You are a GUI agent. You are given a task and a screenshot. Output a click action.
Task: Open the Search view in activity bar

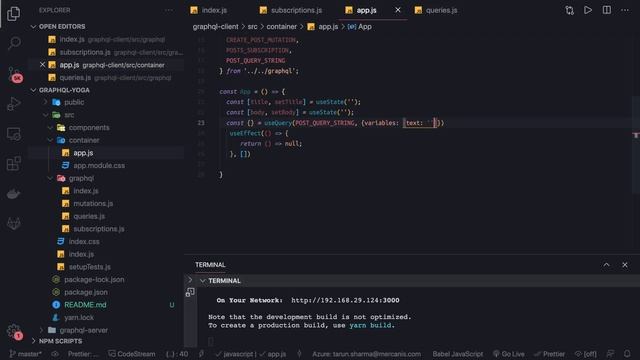pyautogui.click(x=14, y=43)
